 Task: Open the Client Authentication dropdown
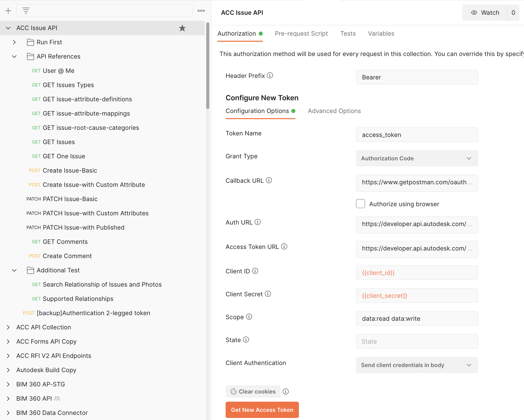click(x=417, y=365)
